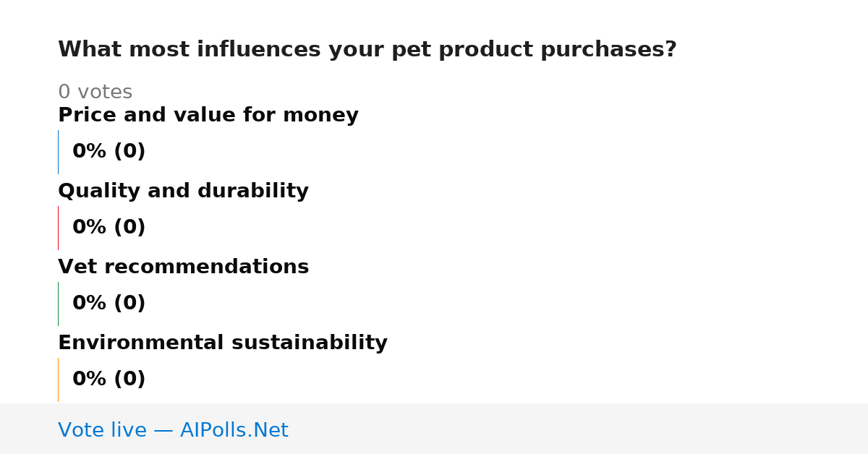Viewport: 868px width, 454px height.
Task: Click the orange bar under Environmental sustainability
Action: coord(58,380)
